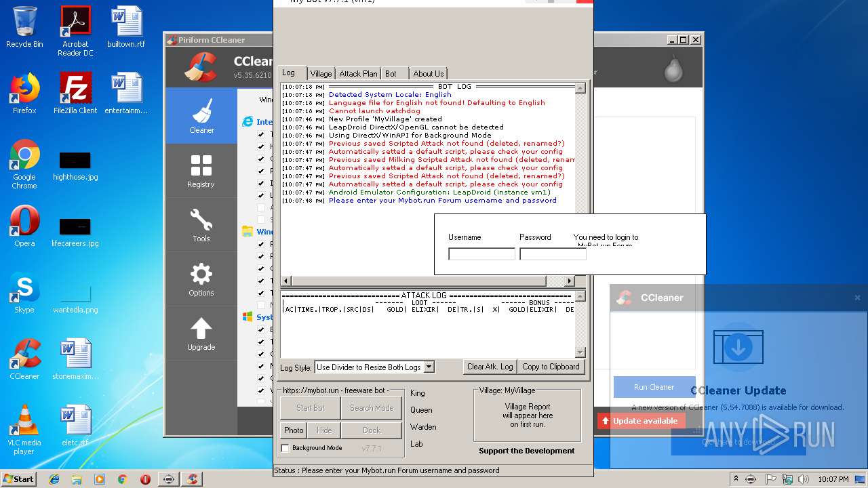Click the taskbar clock showing 10:07 PM

click(x=833, y=479)
